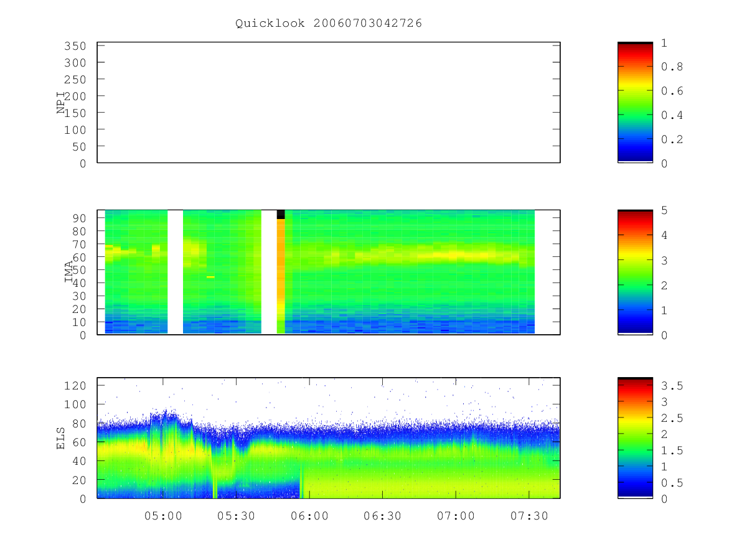
Task: Click the 05:00 time tick label
Action: (x=163, y=515)
